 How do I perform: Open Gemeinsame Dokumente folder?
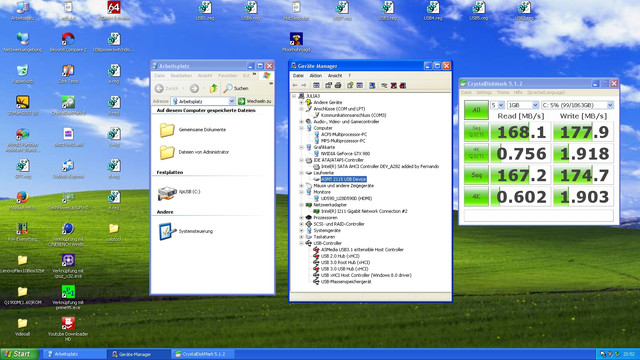[193, 130]
